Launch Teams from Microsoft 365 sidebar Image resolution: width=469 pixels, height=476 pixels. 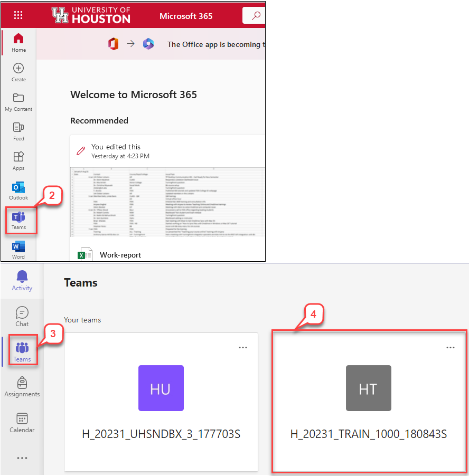[x=18, y=221]
